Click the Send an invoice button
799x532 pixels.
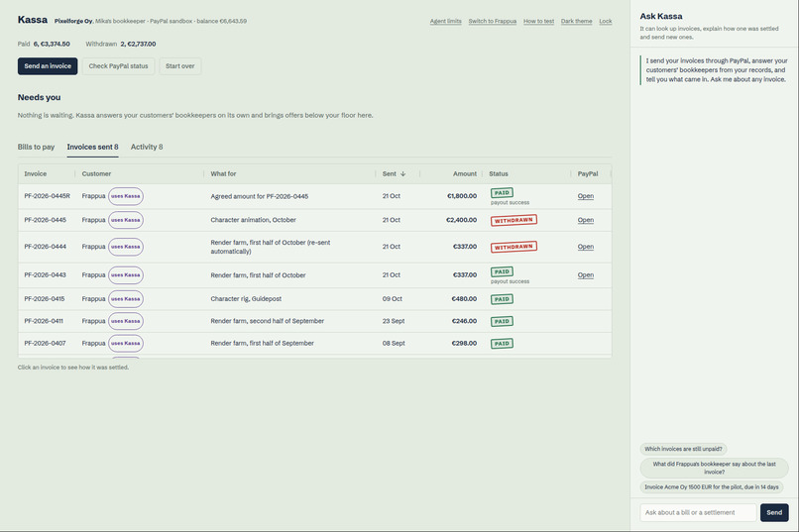pos(48,66)
